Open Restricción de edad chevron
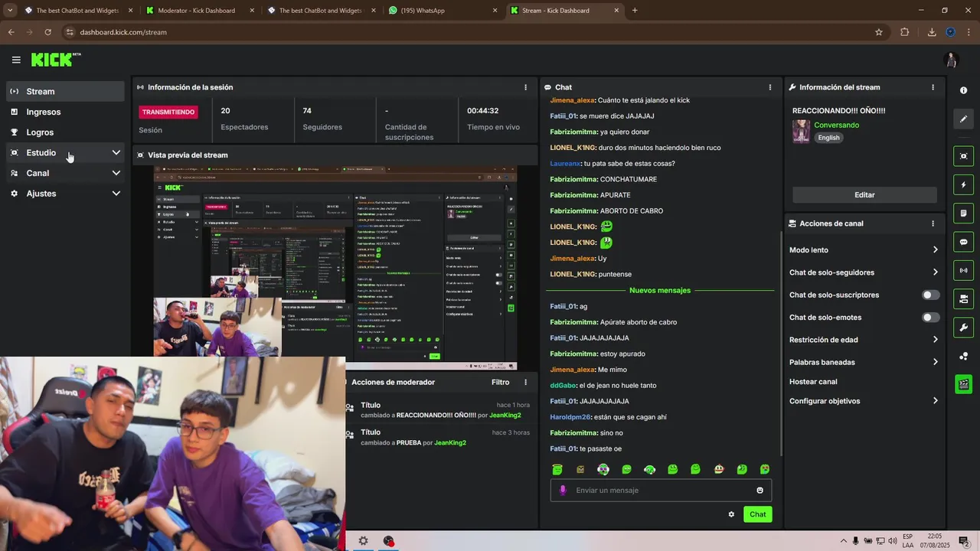980x551 pixels. pyautogui.click(x=935, y=340)
